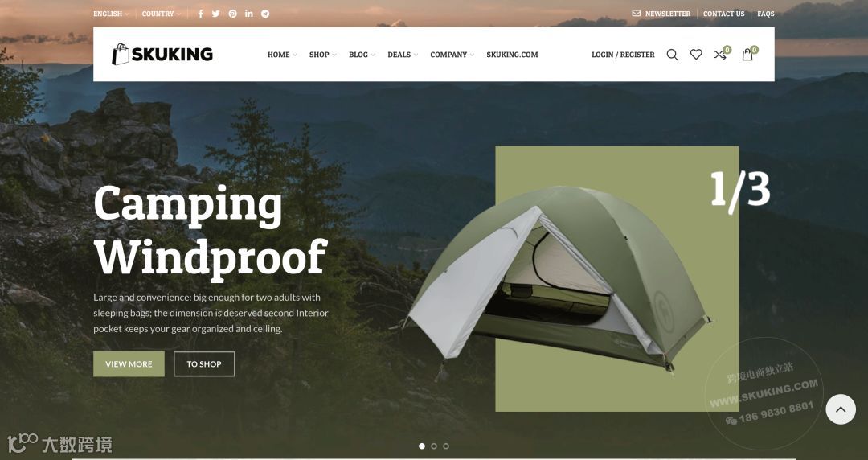Viewport: 868px width, 460px height.
Task: Open the Pinterest social icon
Action: click(x=232, y=14)
